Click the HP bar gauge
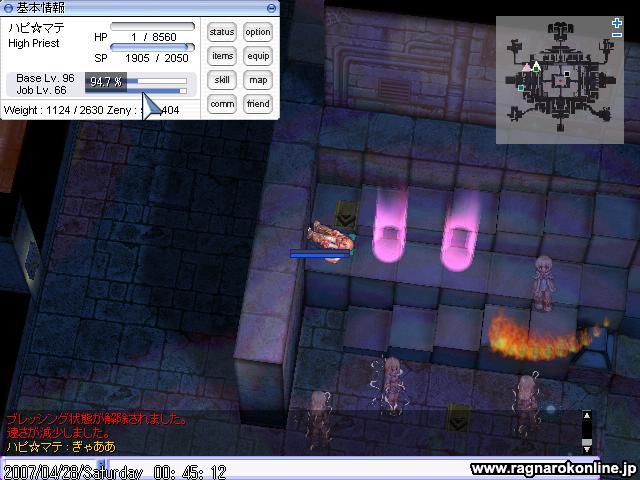The height and width of the screenshot is (480, 640). [x=152, y=27]
